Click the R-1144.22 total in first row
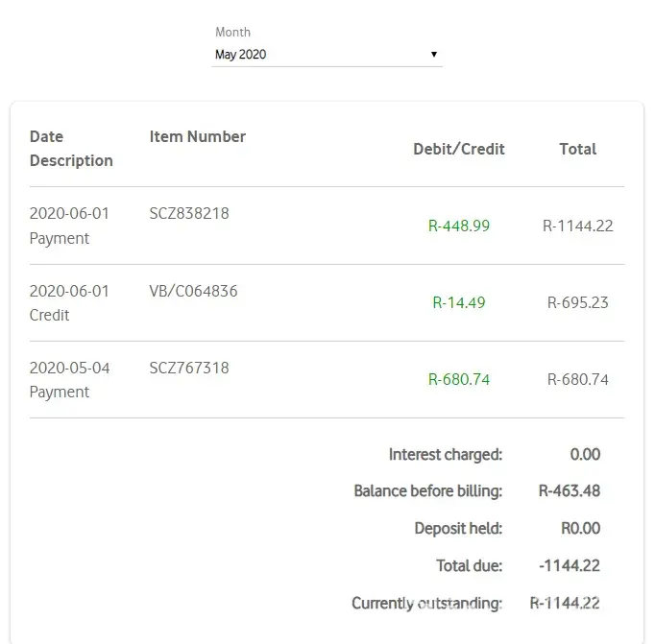This screenshot has width=655, height=644. 578,227
